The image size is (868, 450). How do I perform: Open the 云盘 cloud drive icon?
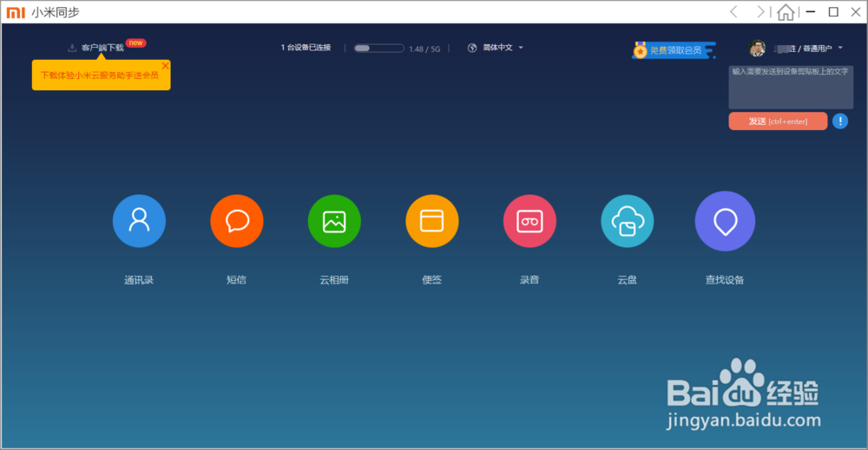[628, 221]
